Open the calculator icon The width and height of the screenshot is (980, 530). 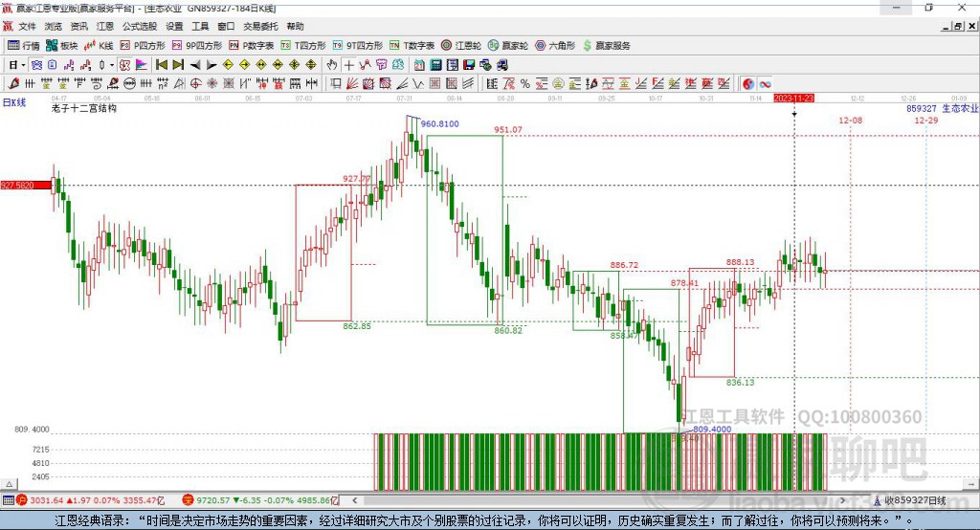(435, 65)
